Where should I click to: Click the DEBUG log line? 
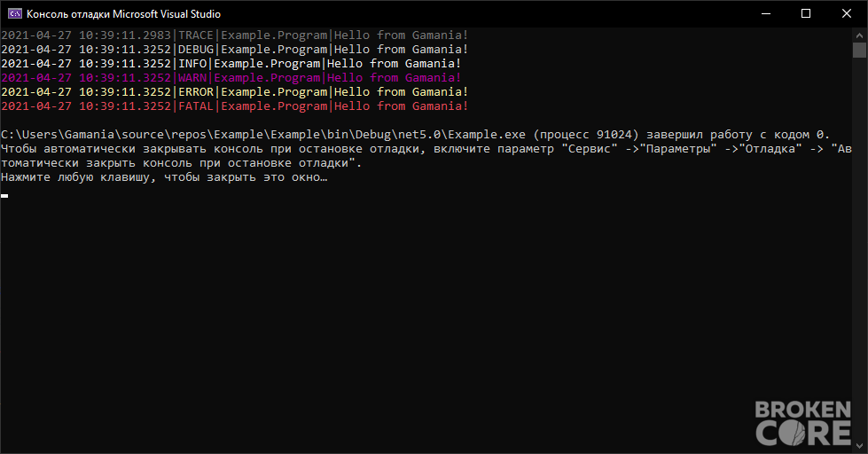tap(235, 50)
